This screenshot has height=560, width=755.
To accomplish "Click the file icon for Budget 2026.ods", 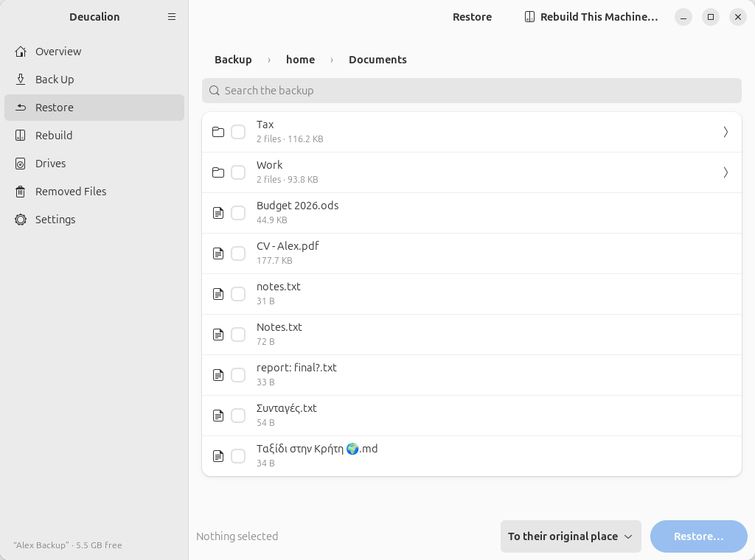I will [x=218, y=213].
